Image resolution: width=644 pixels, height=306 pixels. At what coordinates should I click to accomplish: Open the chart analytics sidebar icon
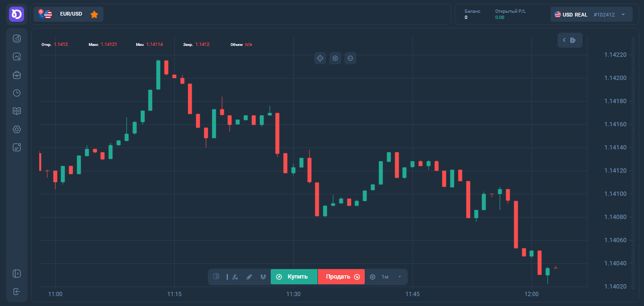17,39
